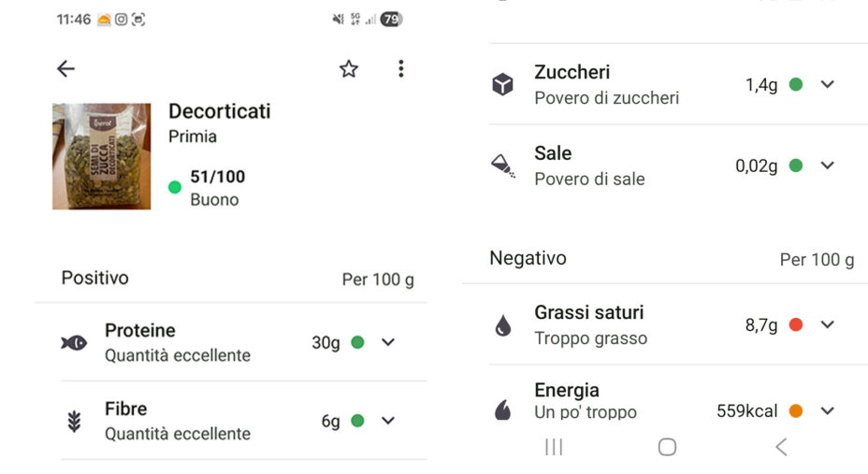This screenshot has width=868, height=474.
Task: Expand the Energia details chevron
Action: pyautogui.click(x=827, y=410)
